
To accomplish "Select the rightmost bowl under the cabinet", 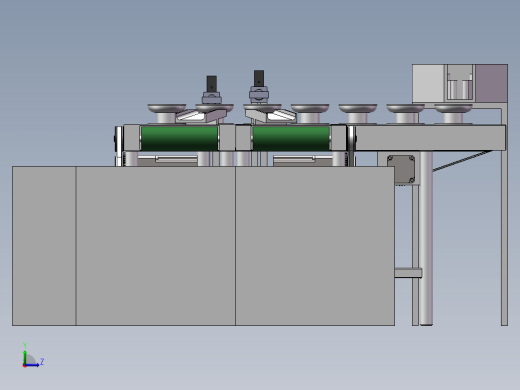I will [x=453, y=108].
